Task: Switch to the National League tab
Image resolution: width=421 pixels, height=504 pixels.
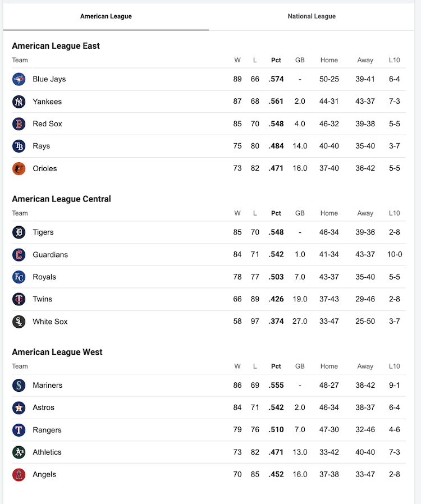Action: 312,16
